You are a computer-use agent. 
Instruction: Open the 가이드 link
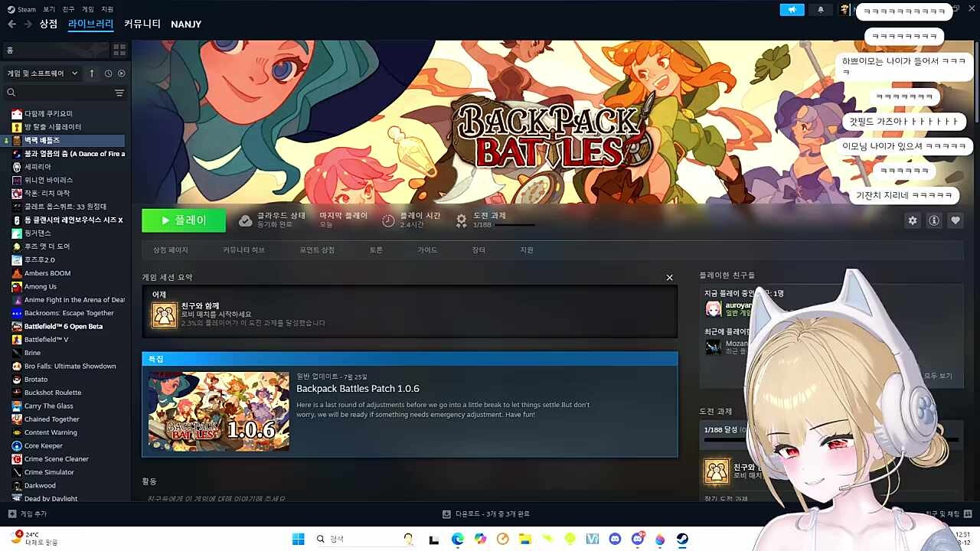pos(427,250)
